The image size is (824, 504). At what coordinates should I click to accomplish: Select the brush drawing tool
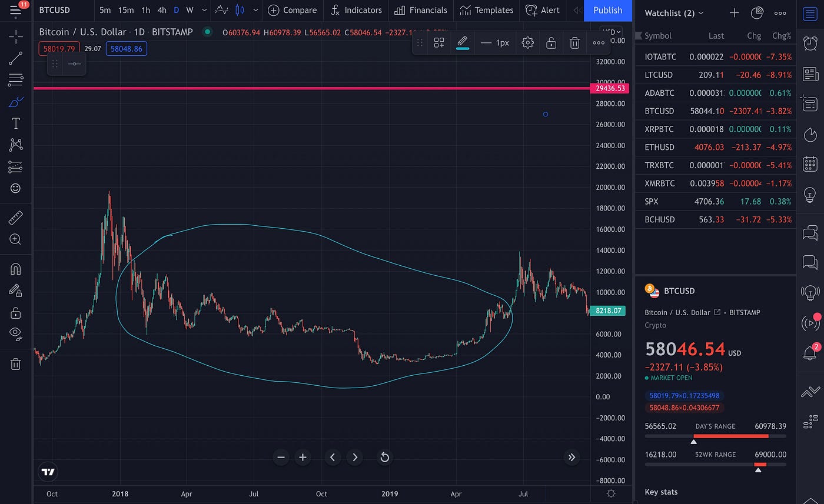16,102
